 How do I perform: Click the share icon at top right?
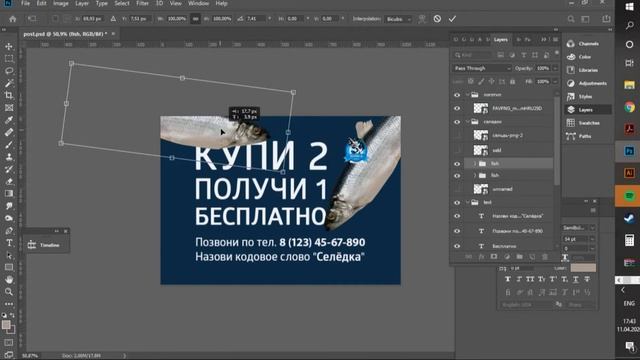point(606,19)
